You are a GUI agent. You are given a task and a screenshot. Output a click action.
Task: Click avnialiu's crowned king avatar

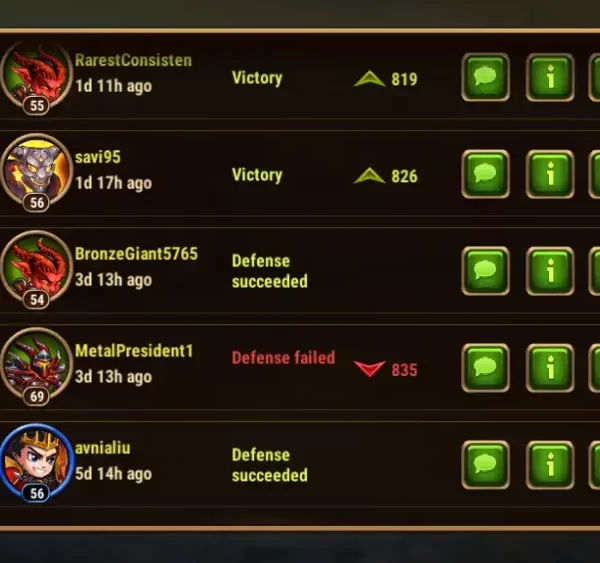pos(36,464)
